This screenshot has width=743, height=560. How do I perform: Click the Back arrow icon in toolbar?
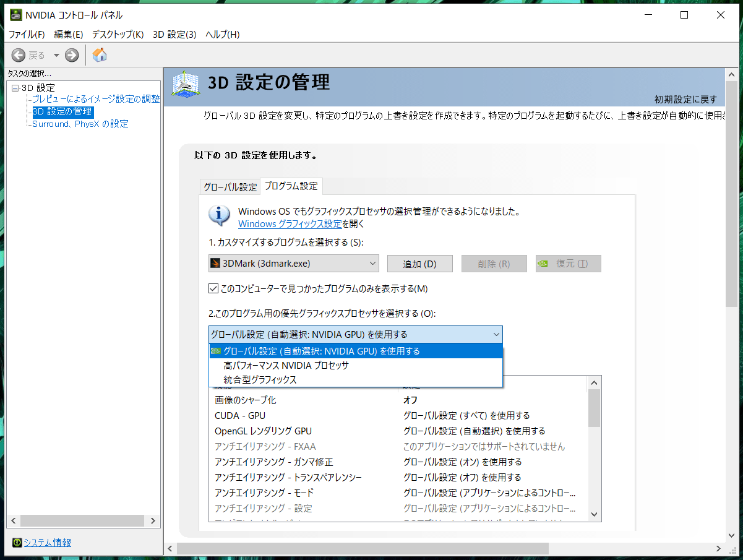19,55
